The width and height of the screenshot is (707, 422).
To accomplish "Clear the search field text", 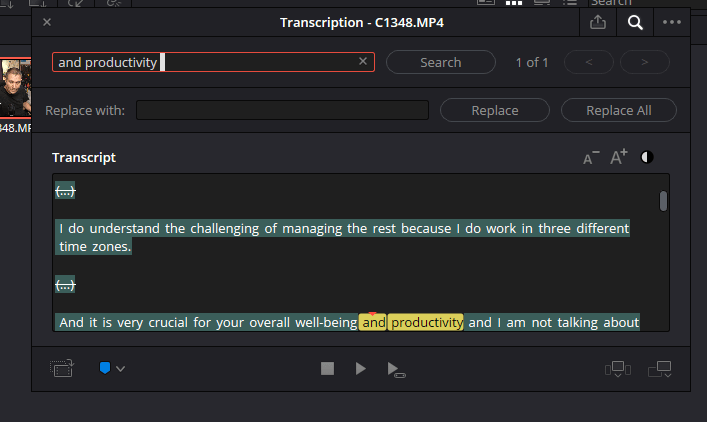I will point(363,61).
